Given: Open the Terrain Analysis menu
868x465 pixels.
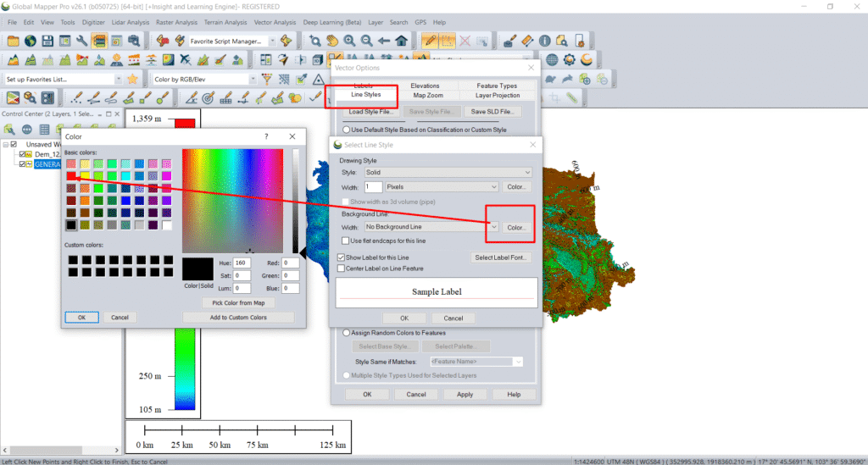Looking at the screenshot, I should (x=225, y=22).
